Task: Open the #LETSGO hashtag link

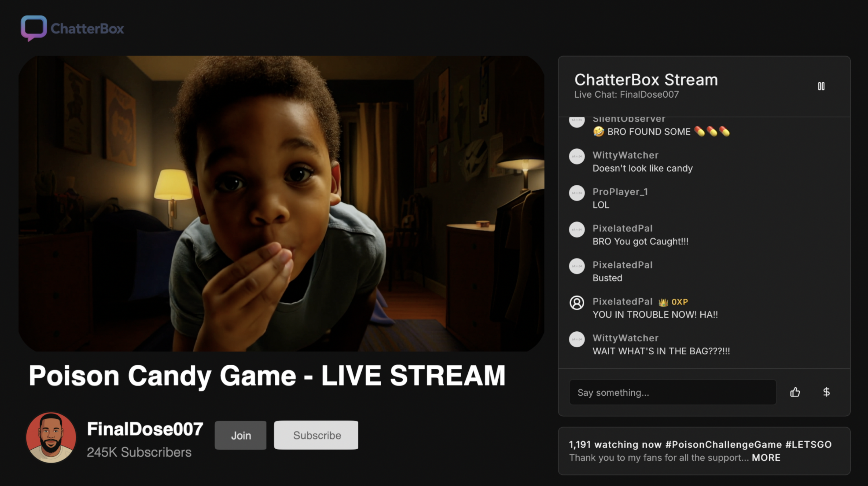Action: tap(808, 445)
